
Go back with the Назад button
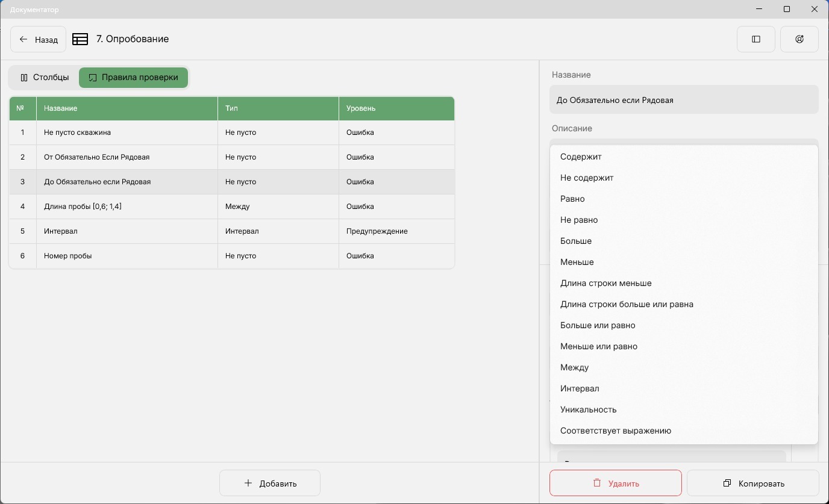coord(39,39)
